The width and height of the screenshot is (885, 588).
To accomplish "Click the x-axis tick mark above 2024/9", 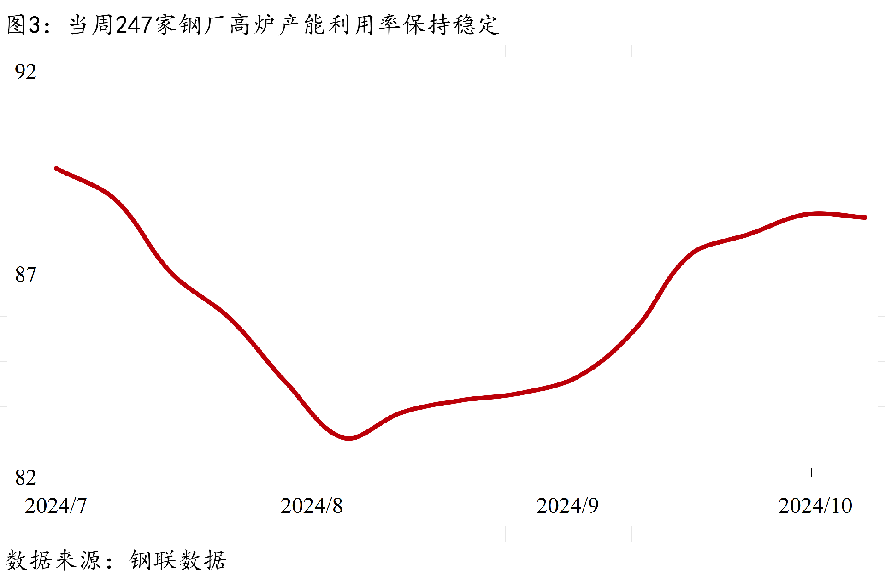I will click(x=564, y=472).
